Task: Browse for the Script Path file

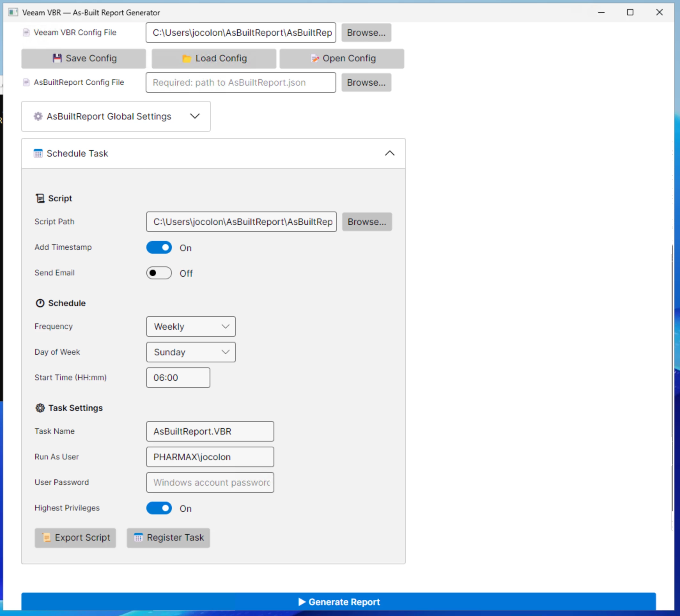Action: click(367, 222)
